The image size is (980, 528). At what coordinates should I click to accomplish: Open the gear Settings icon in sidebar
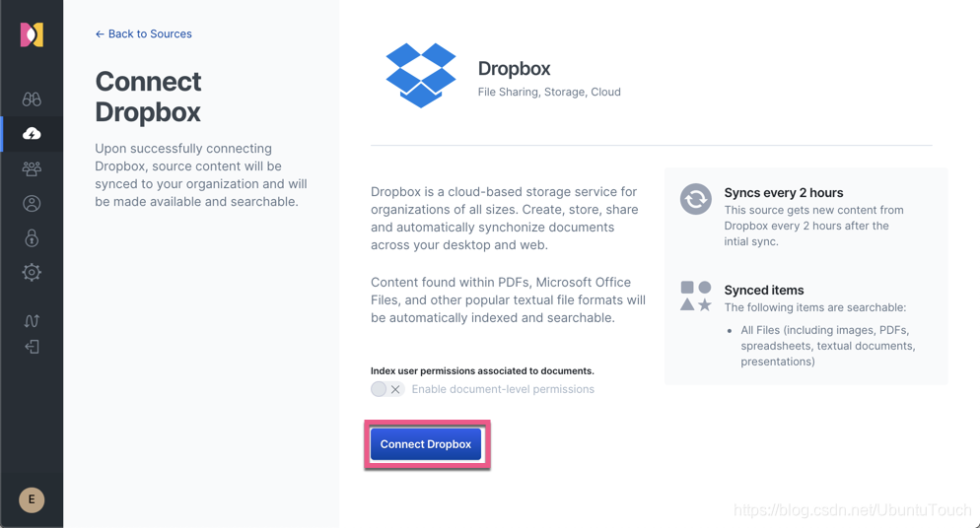coord(32,272)
